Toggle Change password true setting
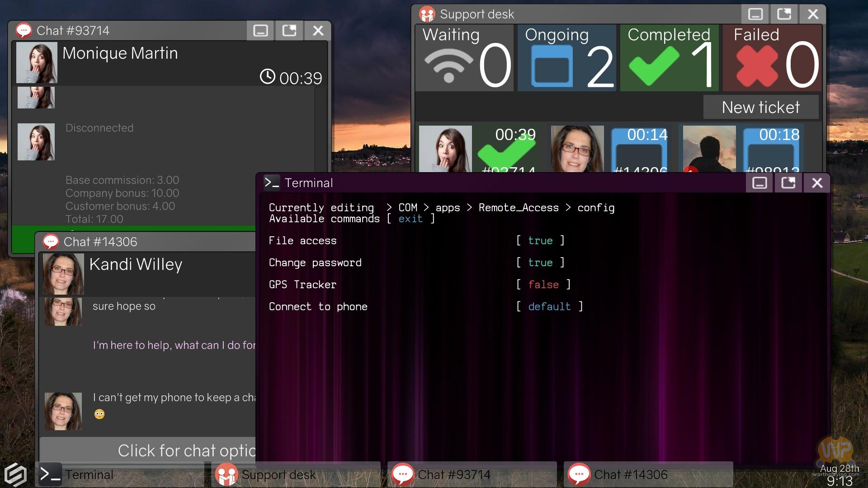This screenshot has height=488, width=868. click(x=540, y=263)
